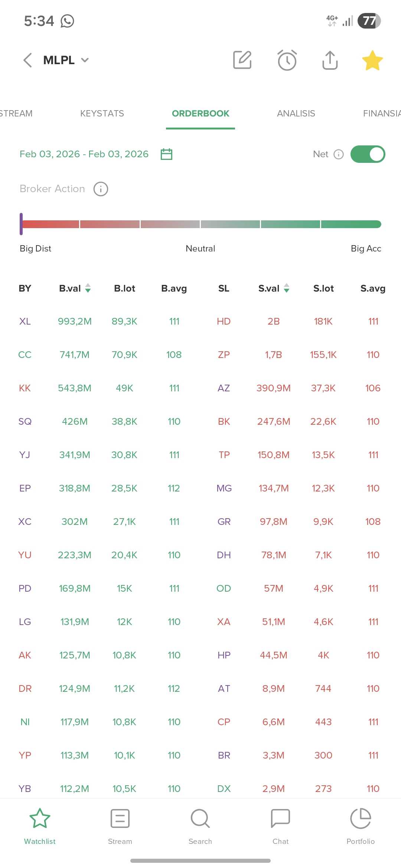Expand the MLPL stock symbol dropdown
Screen dimensions: 401x868
pos(85,60)
